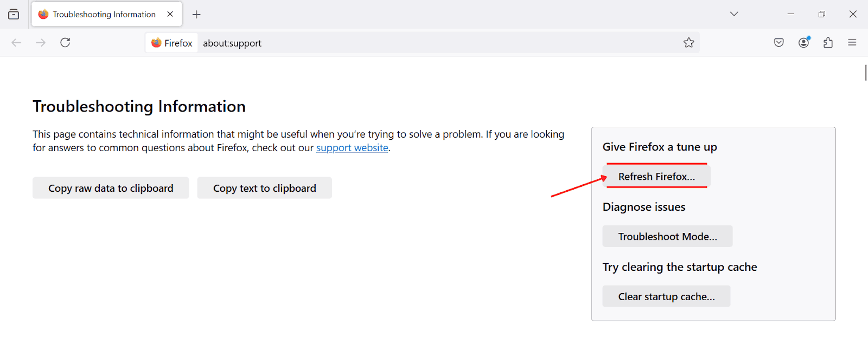Click Copy raw data to clipboard

coord(111,188)
